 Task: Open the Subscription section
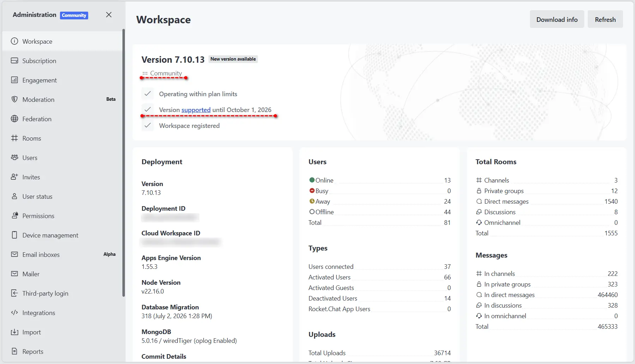[x=62, y=61]
